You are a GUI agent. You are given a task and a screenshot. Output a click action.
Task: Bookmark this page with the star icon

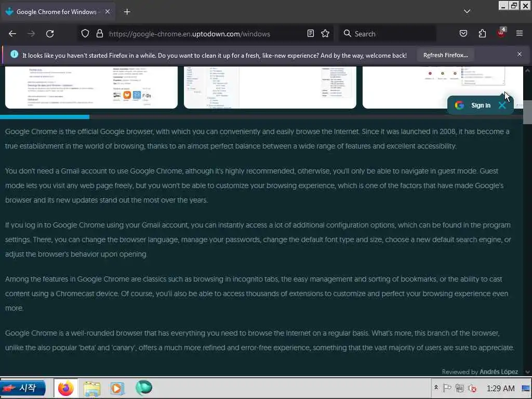coord(325,34)
